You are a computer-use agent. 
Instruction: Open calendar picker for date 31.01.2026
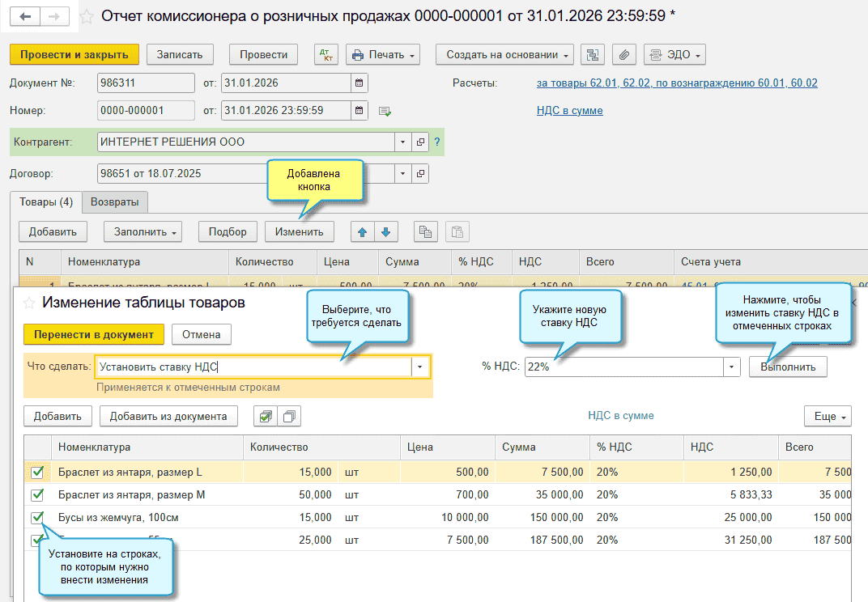(359, 83)
